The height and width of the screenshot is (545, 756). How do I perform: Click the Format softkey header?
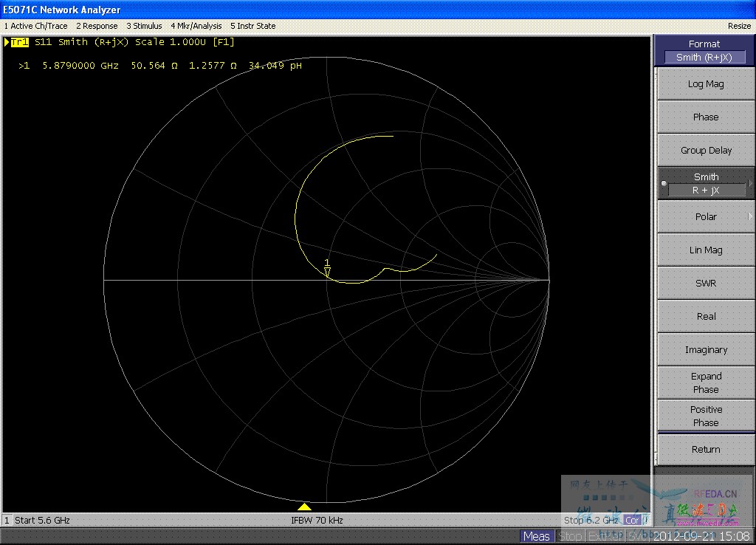pyautogui.click(x=704, y=50)
